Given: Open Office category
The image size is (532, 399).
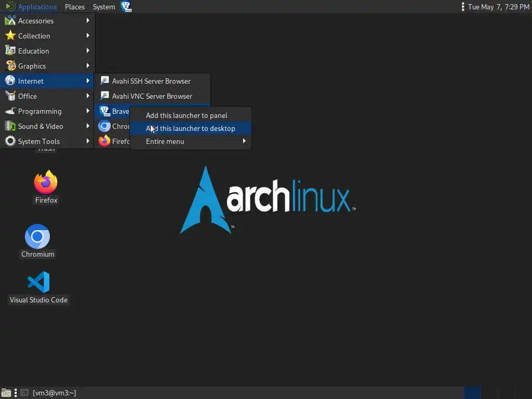Looking at the screenshot, I should 47,96.
